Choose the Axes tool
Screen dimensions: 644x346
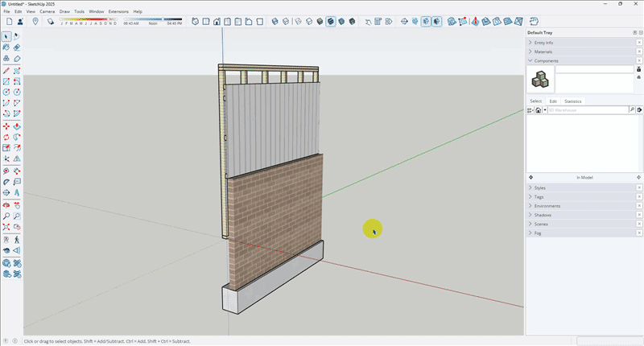click(6, 159)
